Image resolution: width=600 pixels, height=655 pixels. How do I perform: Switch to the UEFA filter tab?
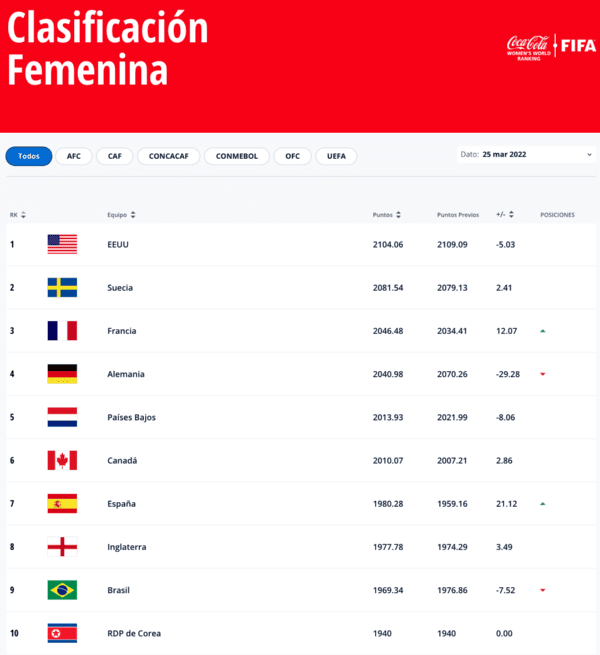[336, 156]
